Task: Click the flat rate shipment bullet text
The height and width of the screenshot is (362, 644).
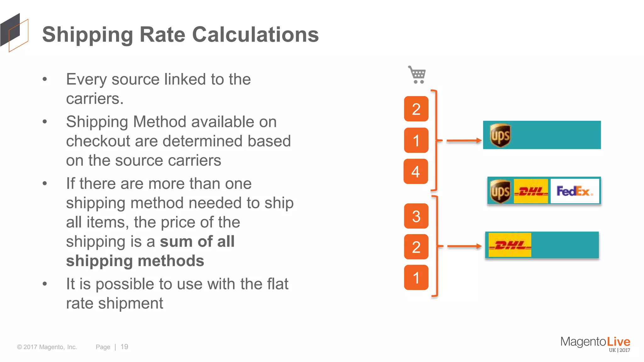Action: click(x=177, y=293)
